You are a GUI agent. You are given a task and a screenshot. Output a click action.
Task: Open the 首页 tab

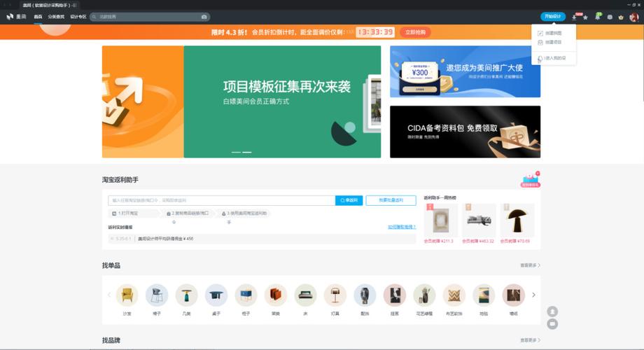click(x=38, y=17)
